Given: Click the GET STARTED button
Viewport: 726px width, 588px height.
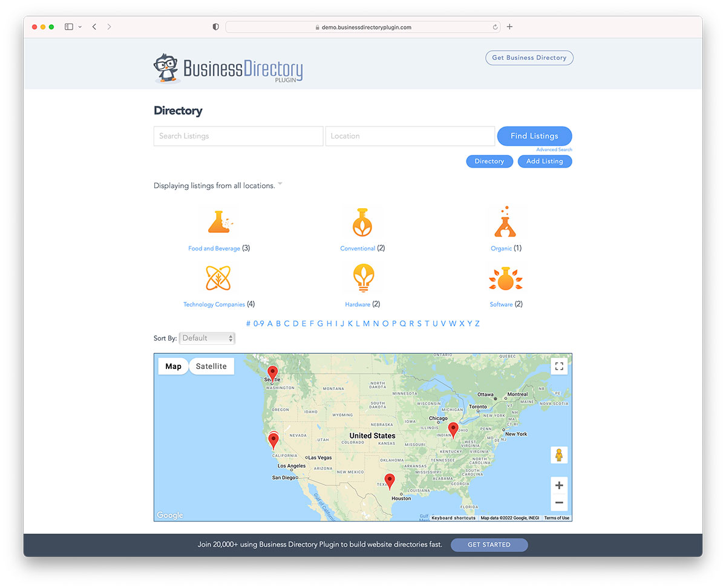Looking at the screenshot, I should coord(489,544).
